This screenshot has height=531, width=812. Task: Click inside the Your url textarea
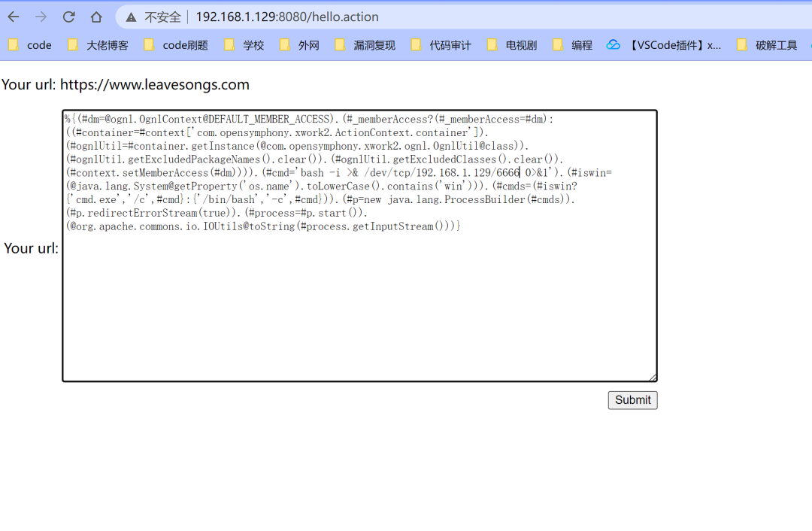click(x=360, y=245)
